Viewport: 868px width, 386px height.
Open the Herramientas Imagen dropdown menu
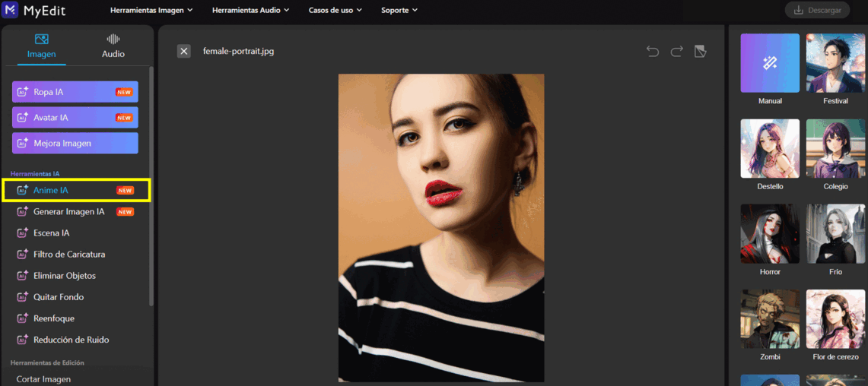(x=151, y=10)
